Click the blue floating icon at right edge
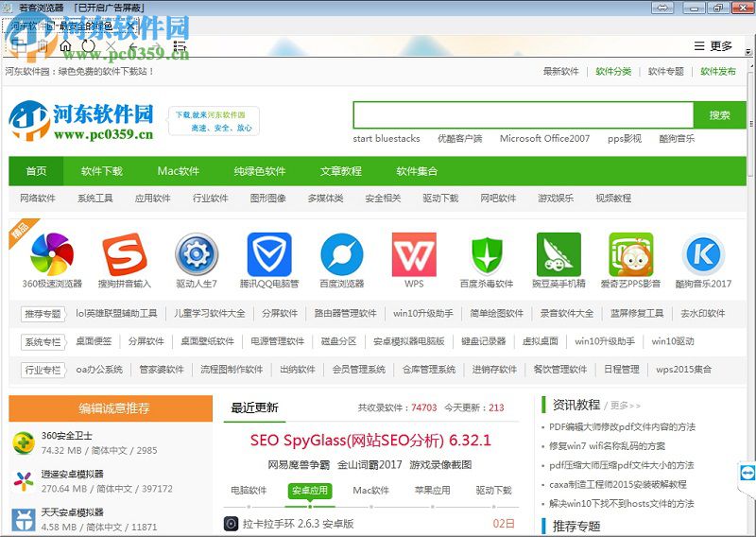 pos(747,473)
